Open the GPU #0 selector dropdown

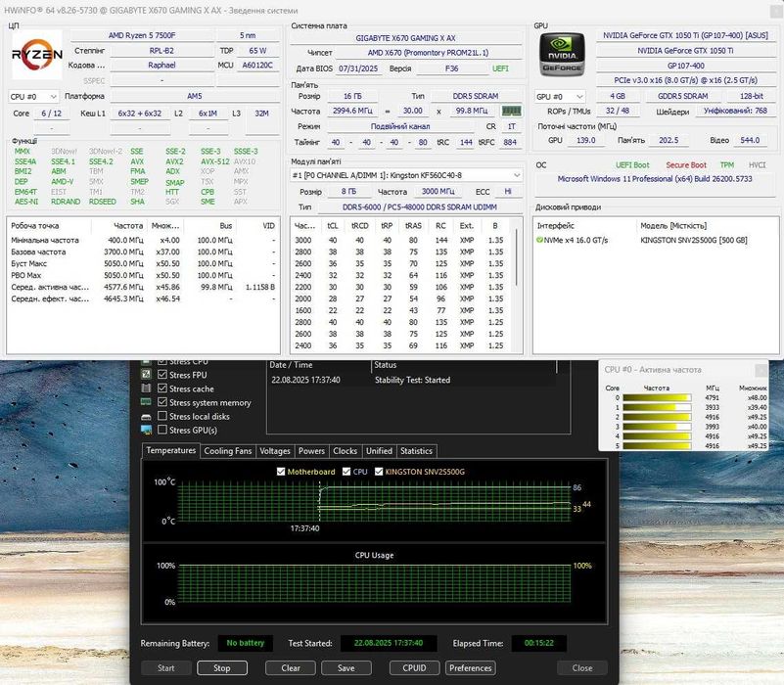[x=560, y=97]
